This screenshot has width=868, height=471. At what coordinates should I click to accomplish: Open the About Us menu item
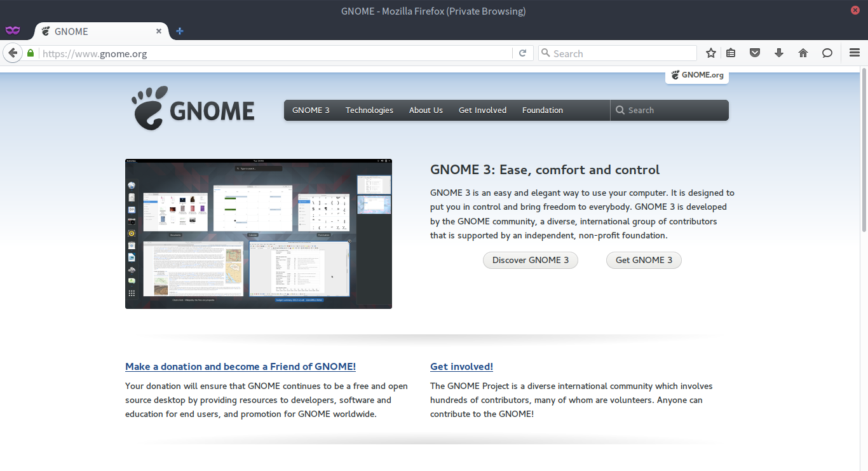pyautogui.click(x=426, y=110)
